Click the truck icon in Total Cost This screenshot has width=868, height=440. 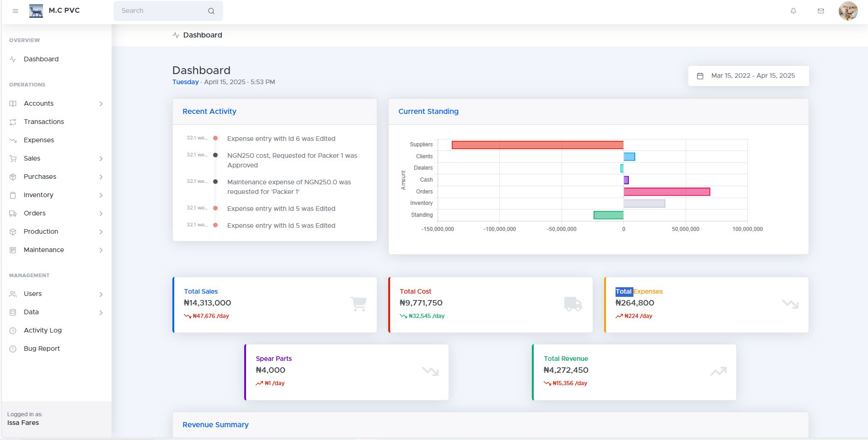click(573, 304)
